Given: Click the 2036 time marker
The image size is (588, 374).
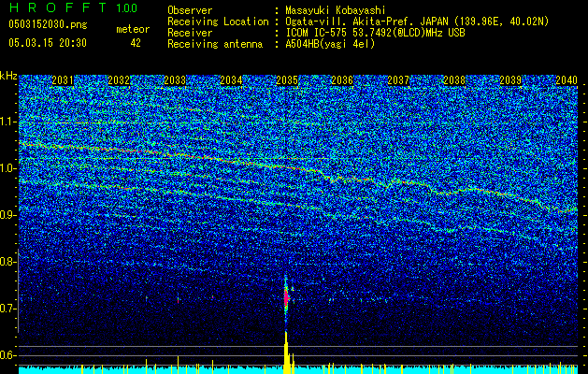Looking at the screenshot, I should point(342,80).
